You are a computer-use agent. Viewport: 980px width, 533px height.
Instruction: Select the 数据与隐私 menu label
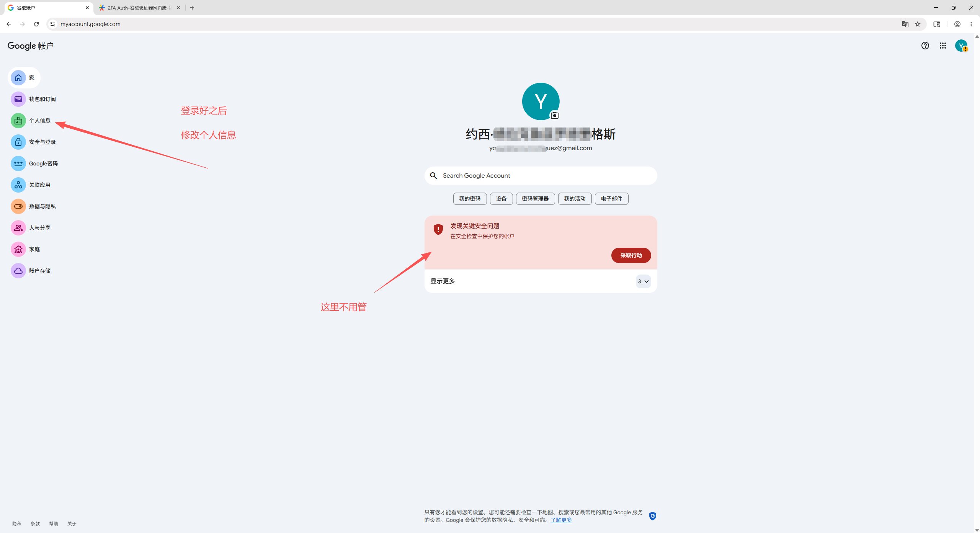(42, 206)
